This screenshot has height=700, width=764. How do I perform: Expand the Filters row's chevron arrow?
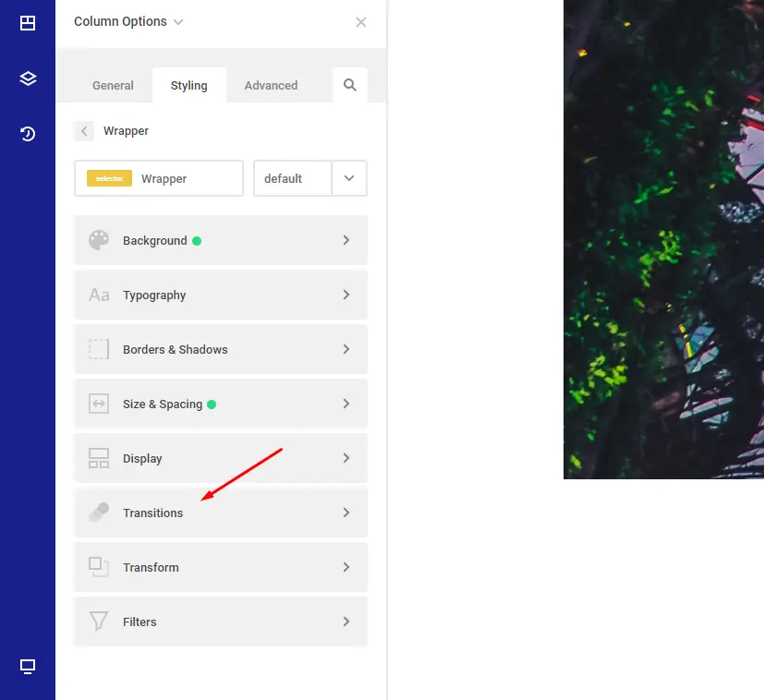[x=346, y=622]
